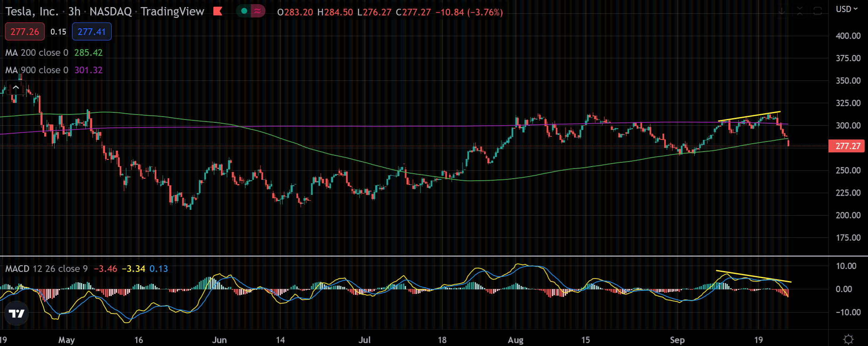This screenshot has height=346, width=868.
Task: Click the 175.00 price axis label
Action: 848,238
